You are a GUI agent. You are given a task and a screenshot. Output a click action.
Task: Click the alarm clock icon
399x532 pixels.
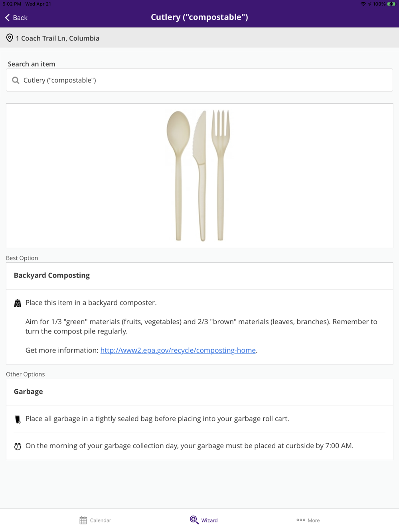(x=18, y=446)
